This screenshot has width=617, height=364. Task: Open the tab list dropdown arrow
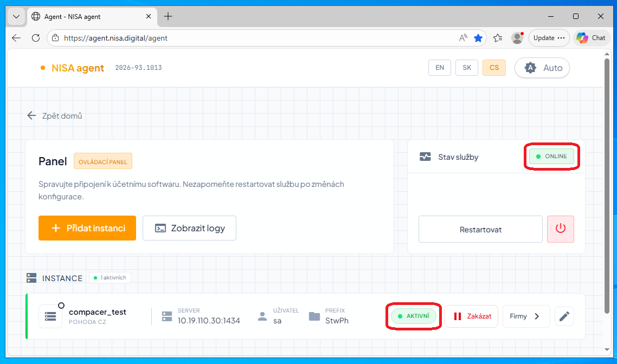click(x=16, y=16)
